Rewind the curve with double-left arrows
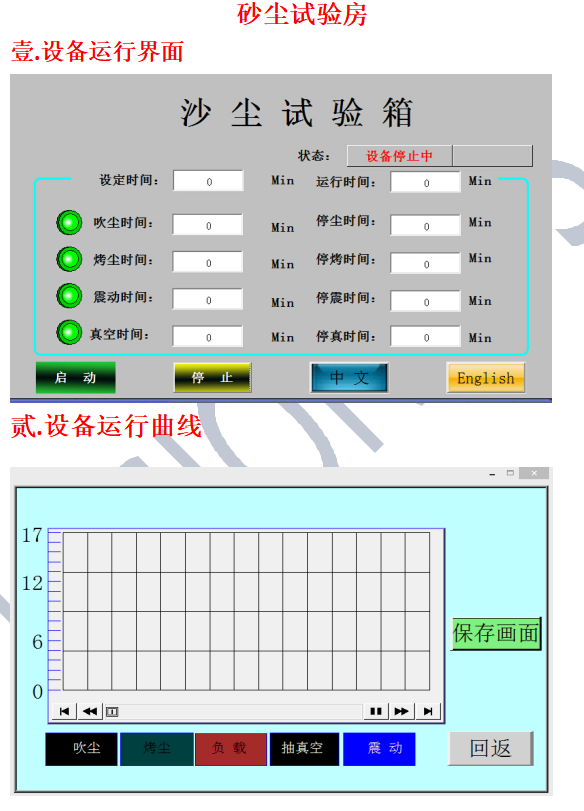This screenshot has width=584, height=811. pos(90,712)
